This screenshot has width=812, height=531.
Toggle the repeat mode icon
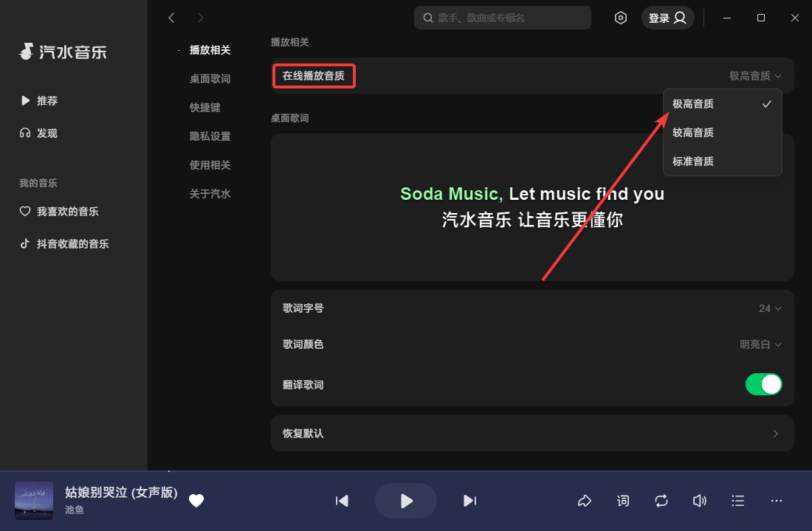pos(661,501)
